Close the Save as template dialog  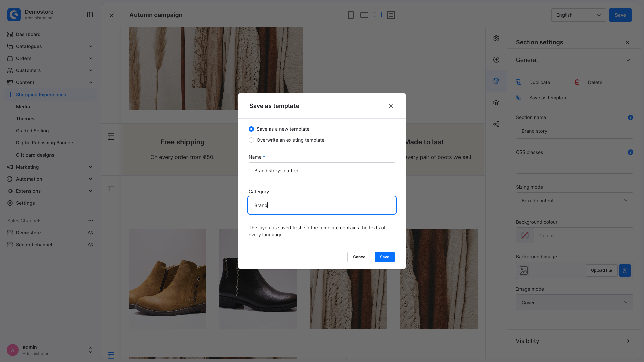tap(391, 106)
